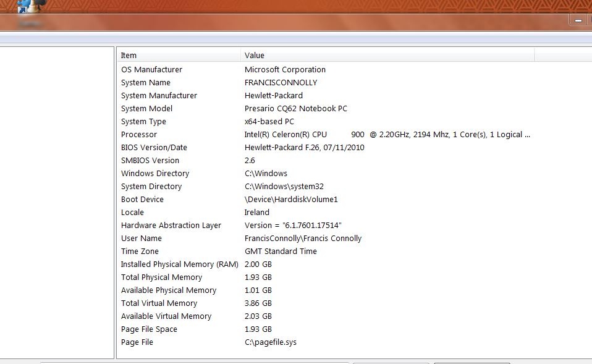Select the Windows Directory item label
This screenshot has height=364, width=592.
coord(155,173)
